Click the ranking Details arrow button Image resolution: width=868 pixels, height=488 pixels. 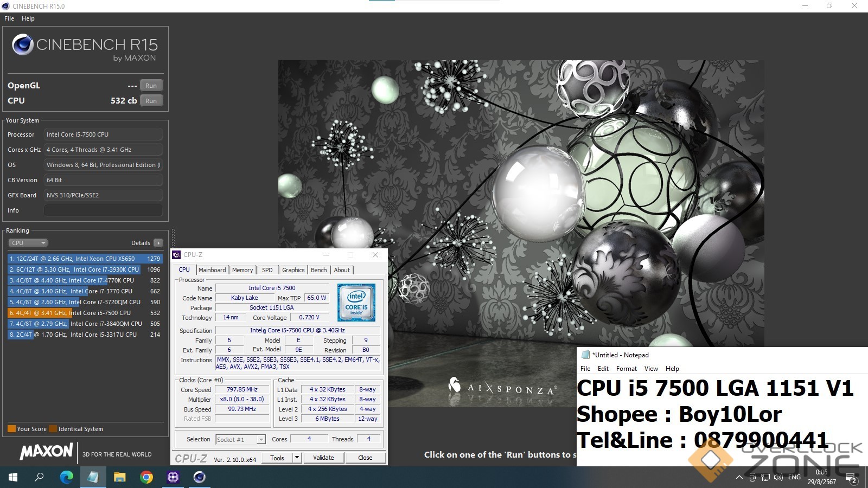coord(158,243)
